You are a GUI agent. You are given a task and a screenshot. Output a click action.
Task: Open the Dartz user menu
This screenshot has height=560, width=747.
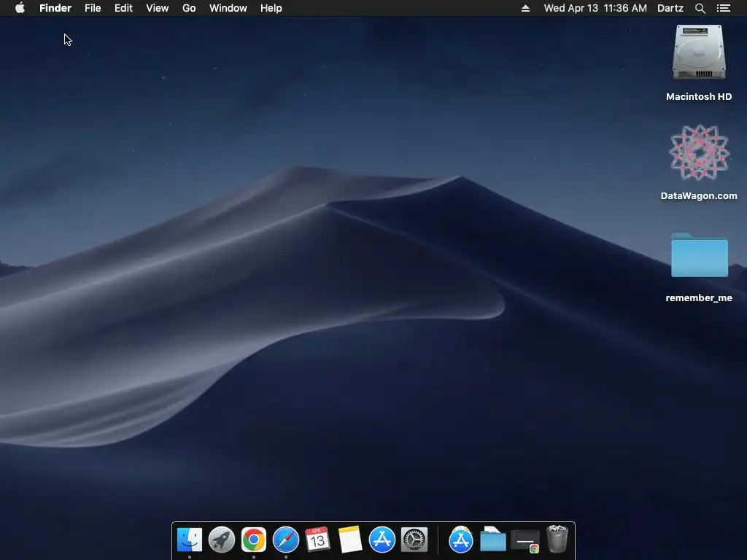pyautogui.click(x=670, y=8)
